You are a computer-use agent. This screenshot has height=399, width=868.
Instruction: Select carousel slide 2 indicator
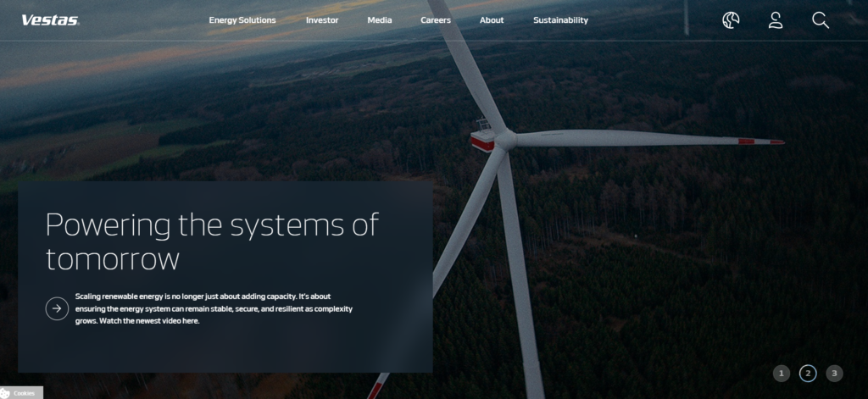pos(808,374)
